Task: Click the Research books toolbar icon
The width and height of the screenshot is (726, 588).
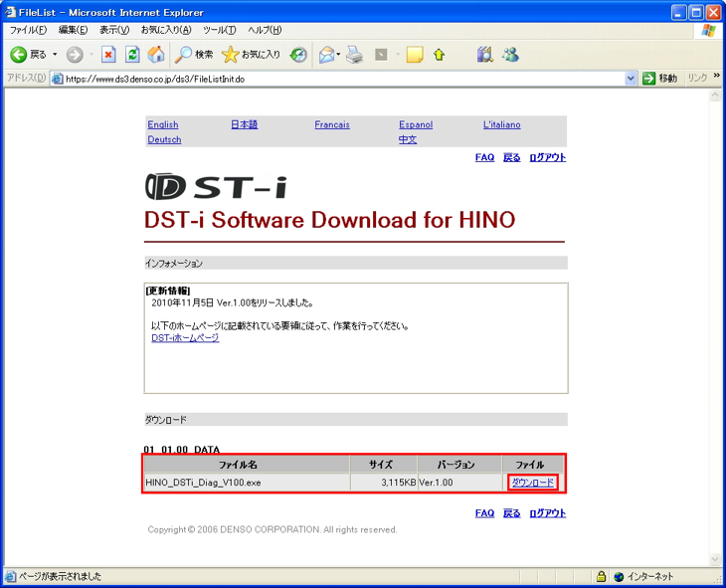Action: coord(484,55)
